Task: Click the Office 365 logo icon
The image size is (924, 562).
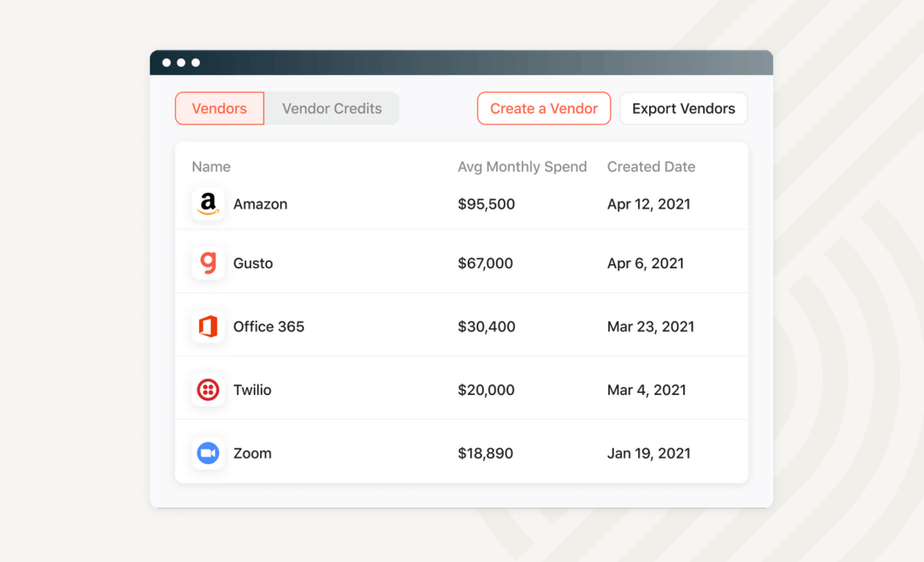Action: (x=208, y=326)
